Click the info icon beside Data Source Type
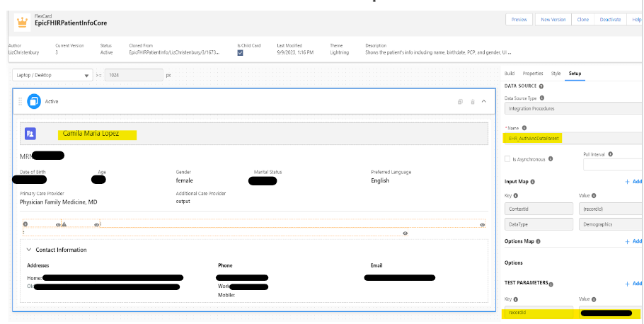The width and height of the screenshot is (644, 324). click(541, 98)
